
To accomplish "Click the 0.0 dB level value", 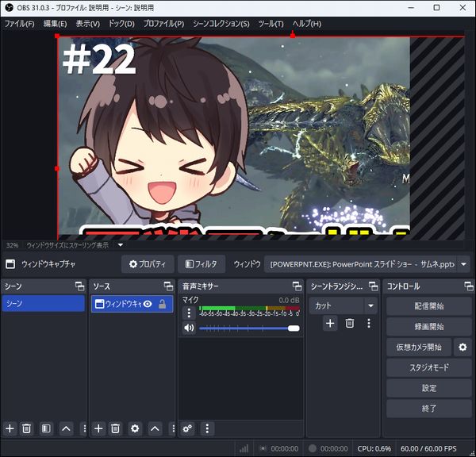I will [x=289, y=300].
